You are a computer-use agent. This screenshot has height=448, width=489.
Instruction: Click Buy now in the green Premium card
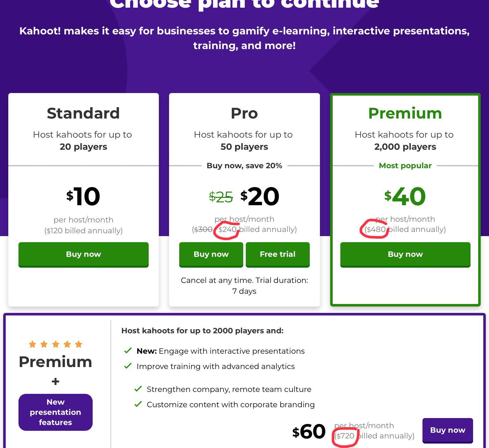point(405,254)
